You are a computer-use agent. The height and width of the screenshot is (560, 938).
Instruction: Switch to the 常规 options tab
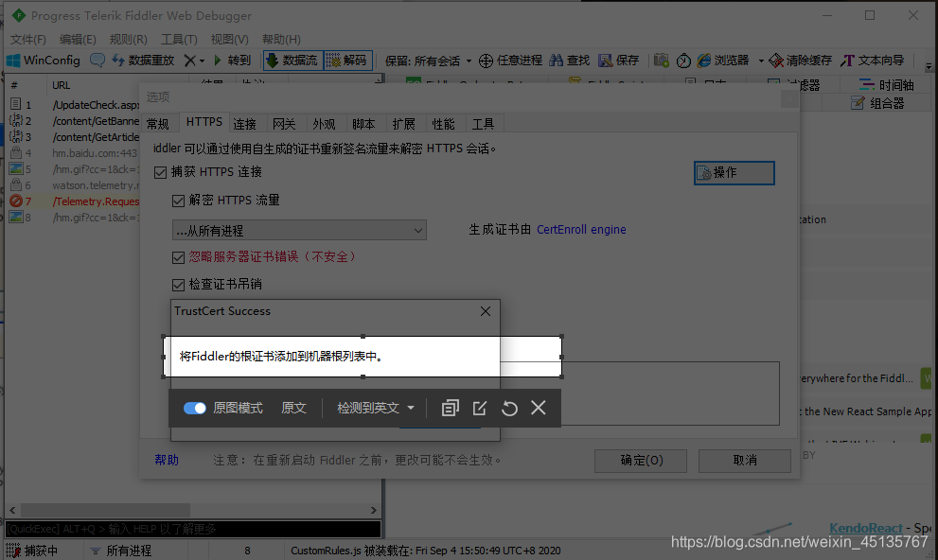[158, 124]
